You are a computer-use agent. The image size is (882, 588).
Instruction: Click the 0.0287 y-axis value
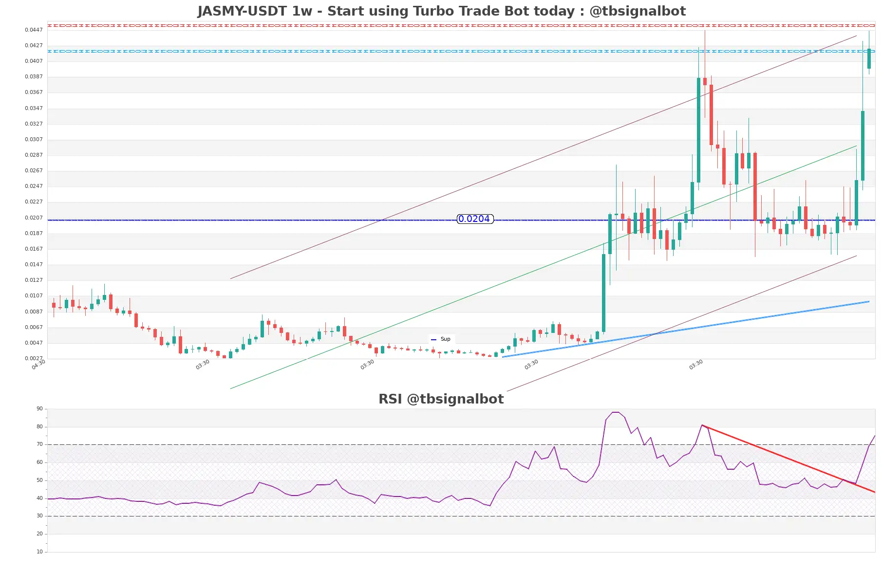pyautogui.click(x=34, y=155)
